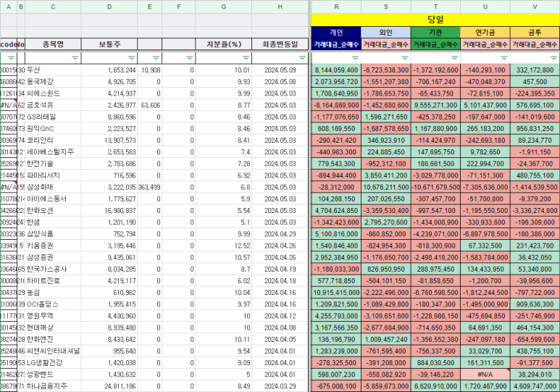Click the 보통주 header cell
560x392 pixels.
tap(109, 44)
